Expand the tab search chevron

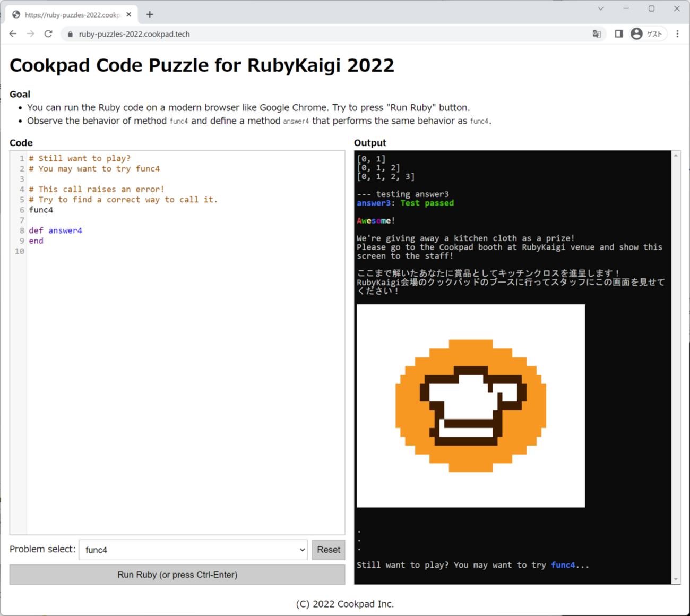[601, 8]
